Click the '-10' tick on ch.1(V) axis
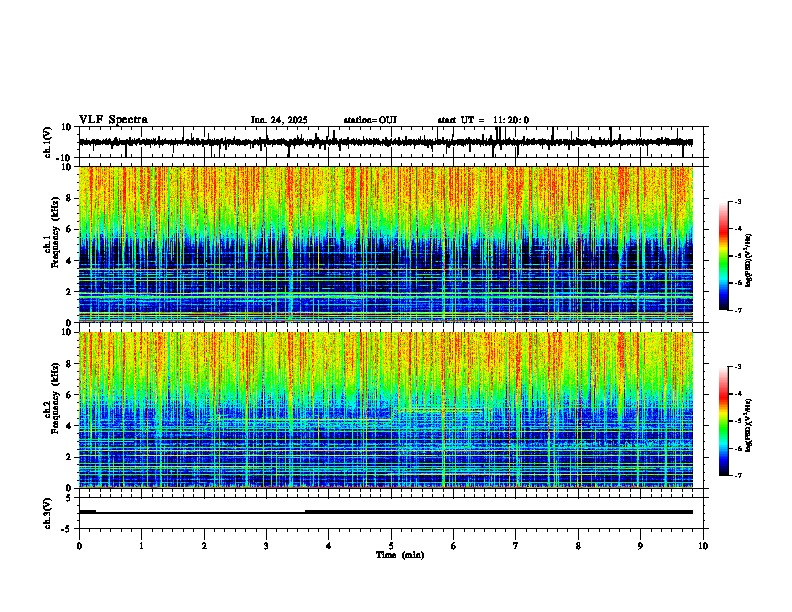 click(65, 158)
